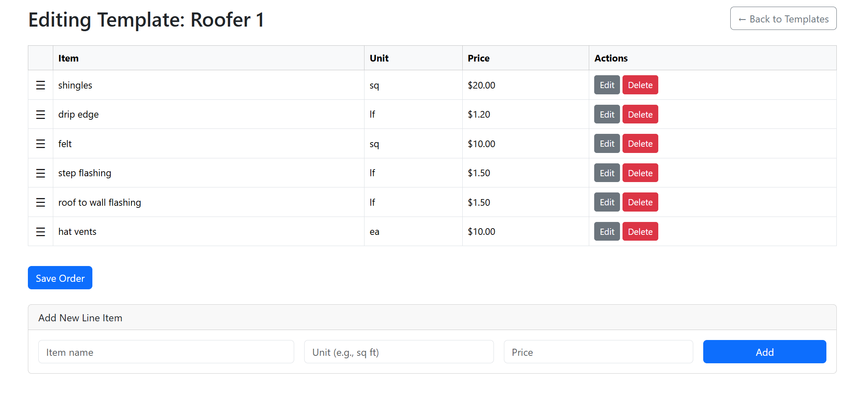
Task: Edit the felt line item
Action: click(x=607, y=144)
